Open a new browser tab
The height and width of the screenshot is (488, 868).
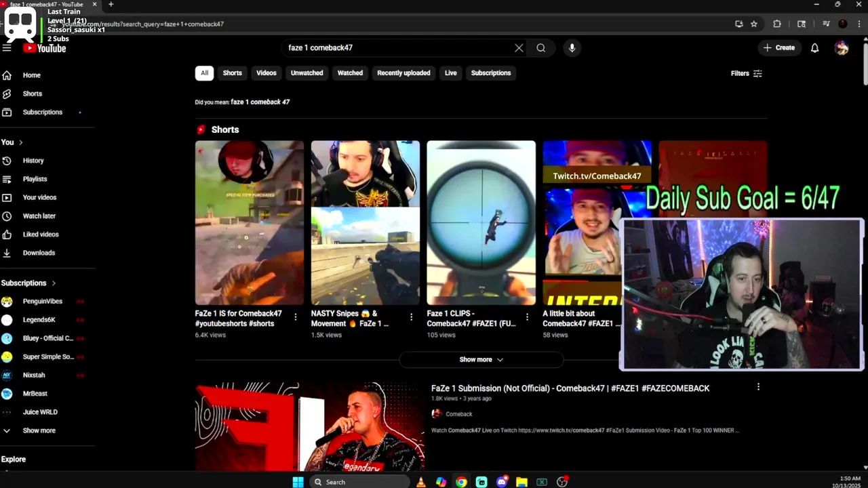111,4
